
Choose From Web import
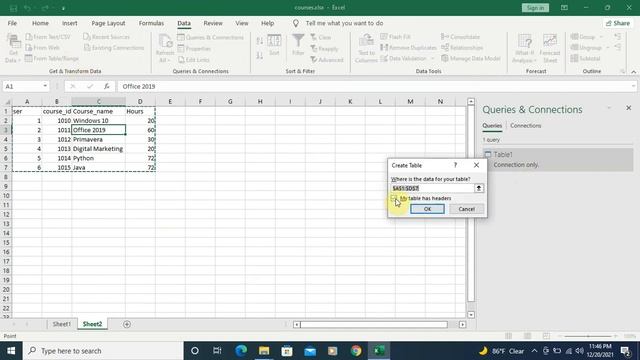[42, 48]
